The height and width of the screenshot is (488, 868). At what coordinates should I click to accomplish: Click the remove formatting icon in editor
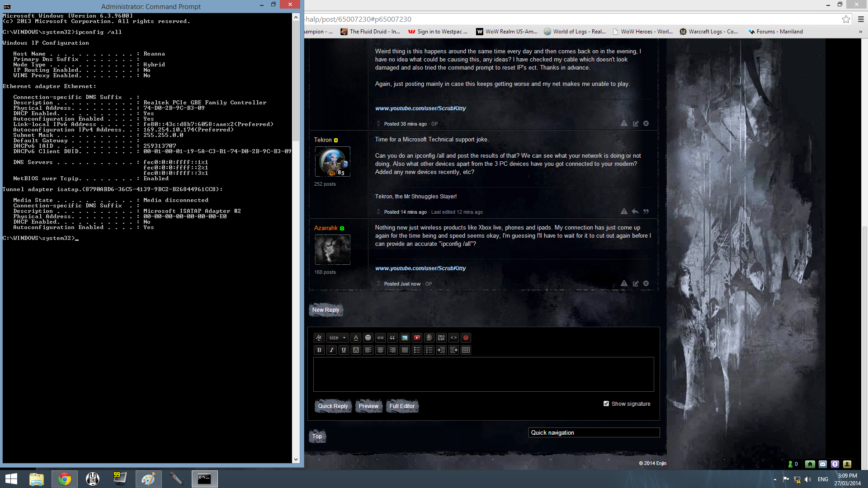click(319, 338)
